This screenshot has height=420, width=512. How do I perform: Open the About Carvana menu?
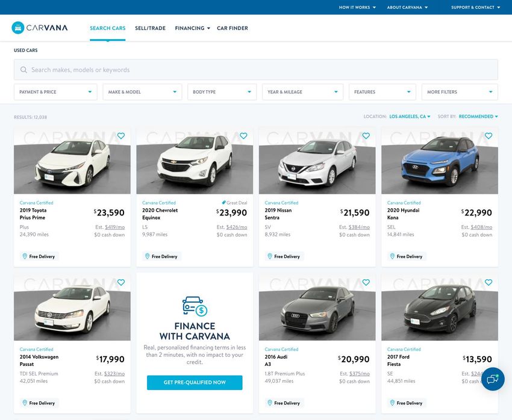(x=407, y=7)
